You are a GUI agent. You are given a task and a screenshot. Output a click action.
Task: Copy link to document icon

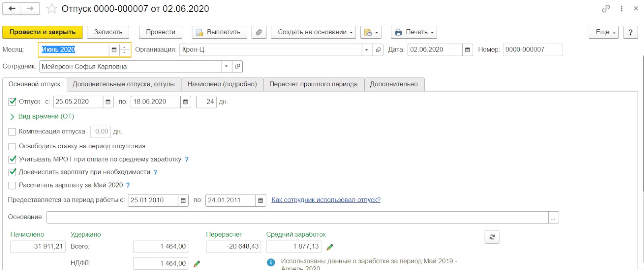click(606, 8)
